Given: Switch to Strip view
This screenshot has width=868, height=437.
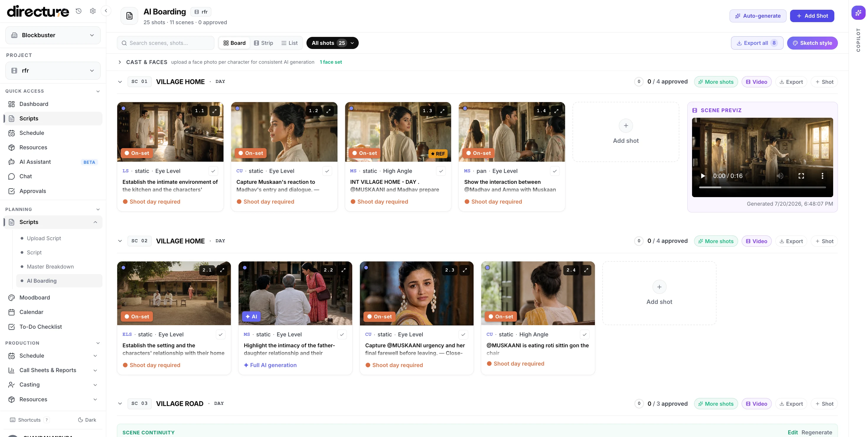Looking at the screenshot, I should pyautogui.click(x=263, y=43).
